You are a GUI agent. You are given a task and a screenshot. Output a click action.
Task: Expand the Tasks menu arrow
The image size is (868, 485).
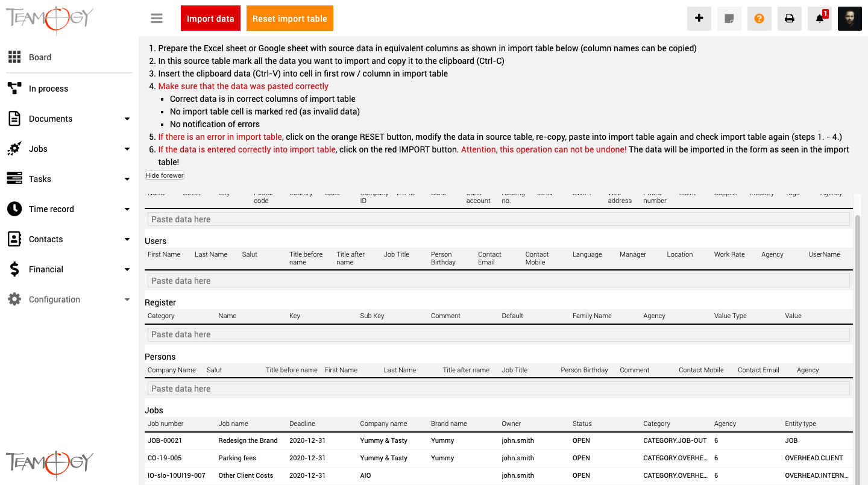(x=127, y=179)
